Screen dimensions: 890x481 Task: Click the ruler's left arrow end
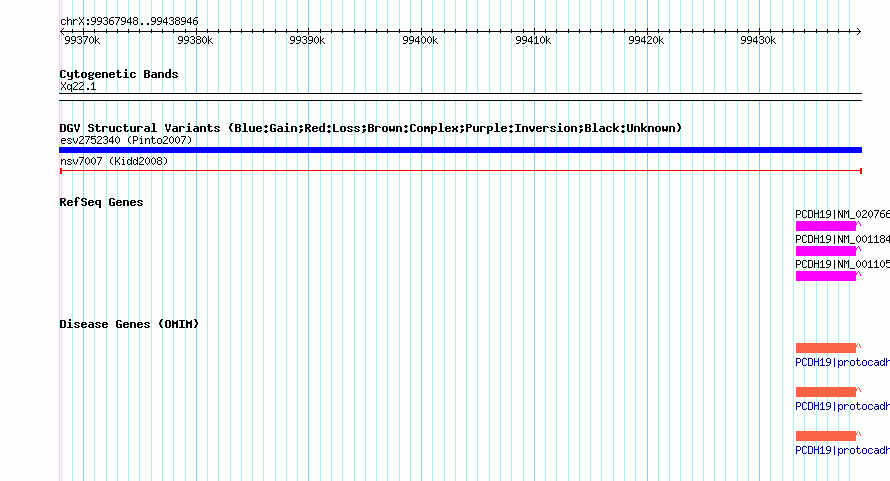pyautogui.click(x=62, y=32)
